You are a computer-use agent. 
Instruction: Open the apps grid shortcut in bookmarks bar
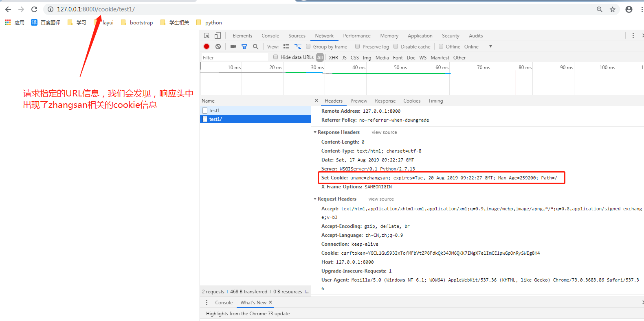pyautogui.click(x=15, y=22)
